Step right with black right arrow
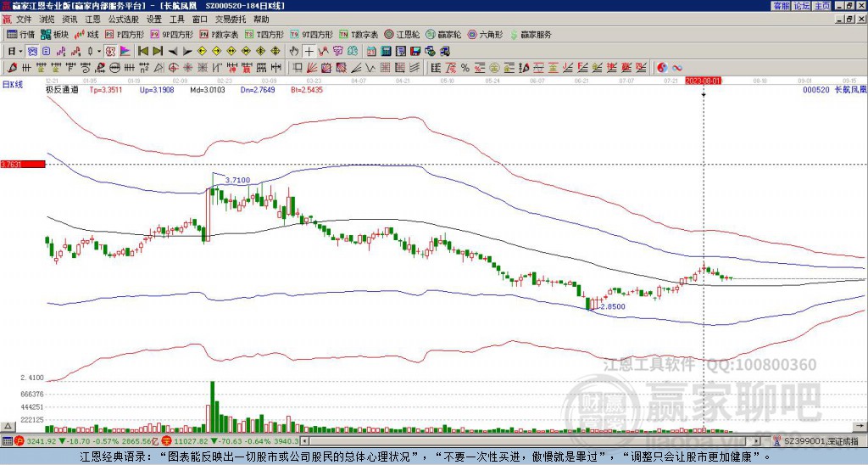Screen dimensions: 868x465 click(x=187, y=52)
